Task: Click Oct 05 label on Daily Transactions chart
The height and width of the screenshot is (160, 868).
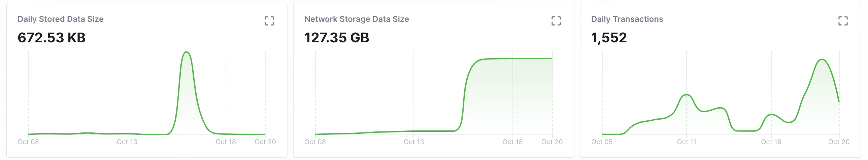Action: (602, 142)
